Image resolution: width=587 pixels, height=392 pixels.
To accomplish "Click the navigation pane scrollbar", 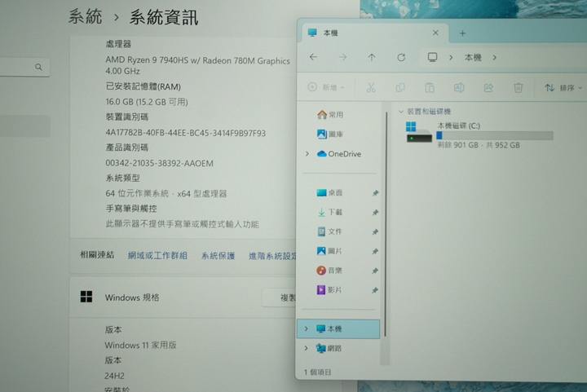I will tap(386, 223).
